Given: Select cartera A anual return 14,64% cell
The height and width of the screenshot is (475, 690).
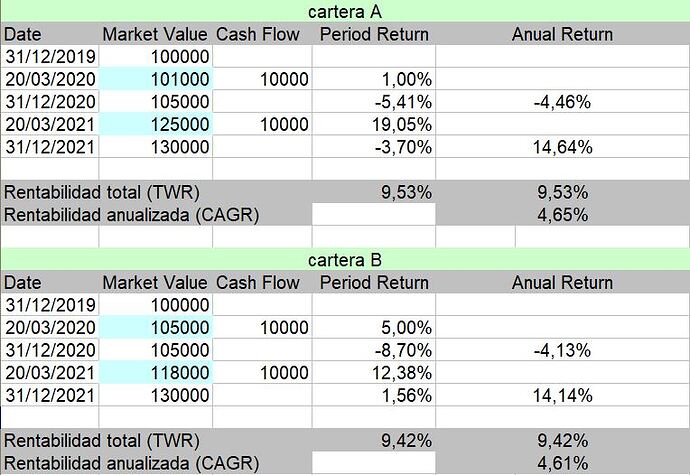Looking at the screenshot, I should 562,147.
